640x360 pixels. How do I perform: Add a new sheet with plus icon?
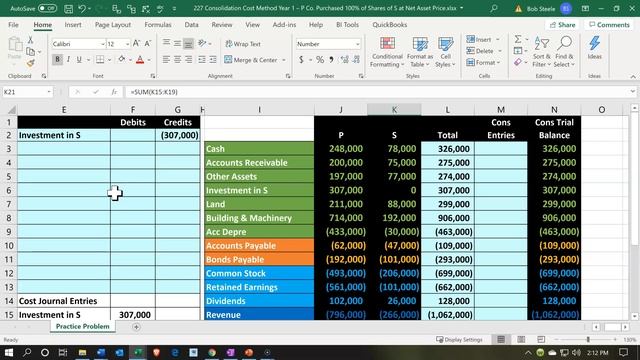(136, 327)
